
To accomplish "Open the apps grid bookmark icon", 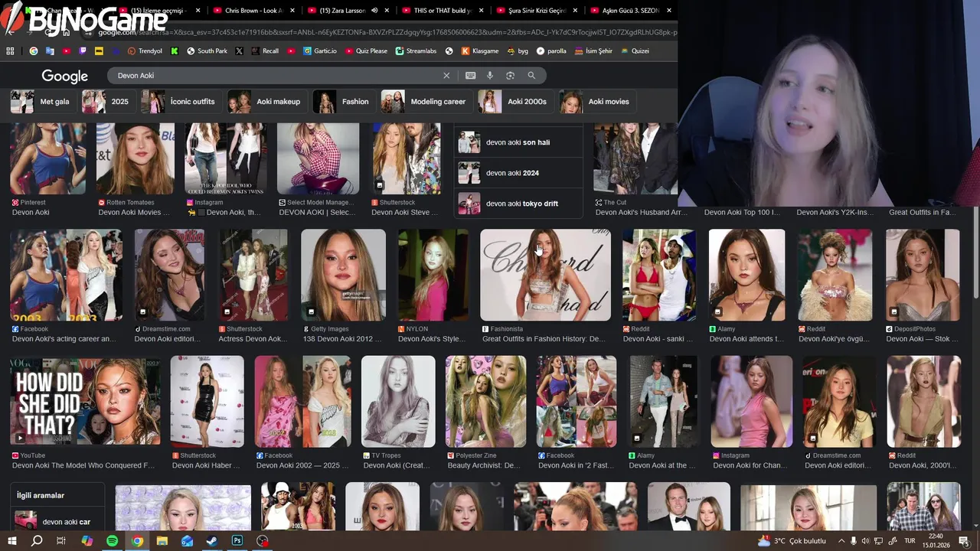I will click(x=10, y=51).
